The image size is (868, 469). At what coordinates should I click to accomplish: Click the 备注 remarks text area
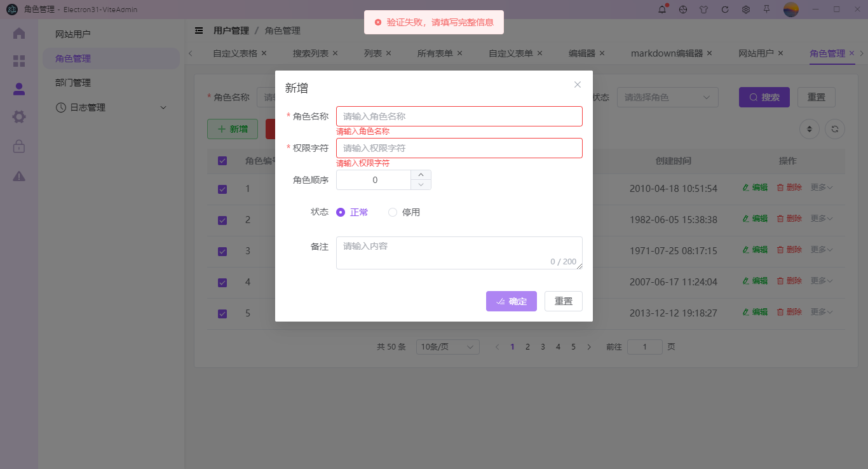click(x=459, y=252)
